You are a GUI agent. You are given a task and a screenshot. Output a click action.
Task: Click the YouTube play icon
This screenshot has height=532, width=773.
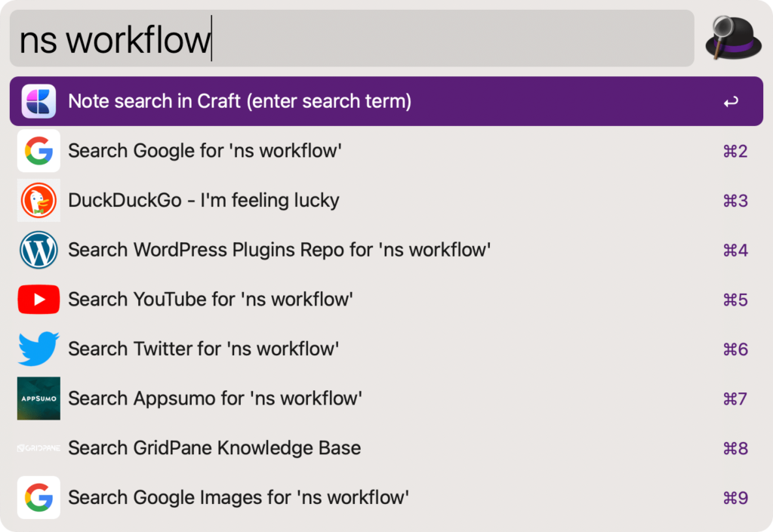click(x=38, y=300)
